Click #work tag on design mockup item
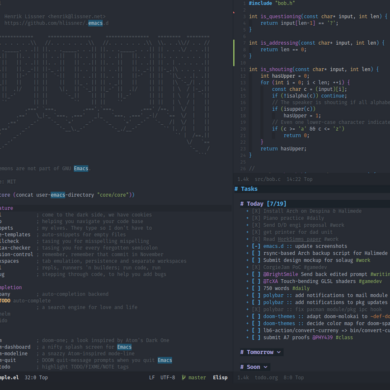Screen dimensions: 390x390 pyautogui.click(x=363, y=260)
